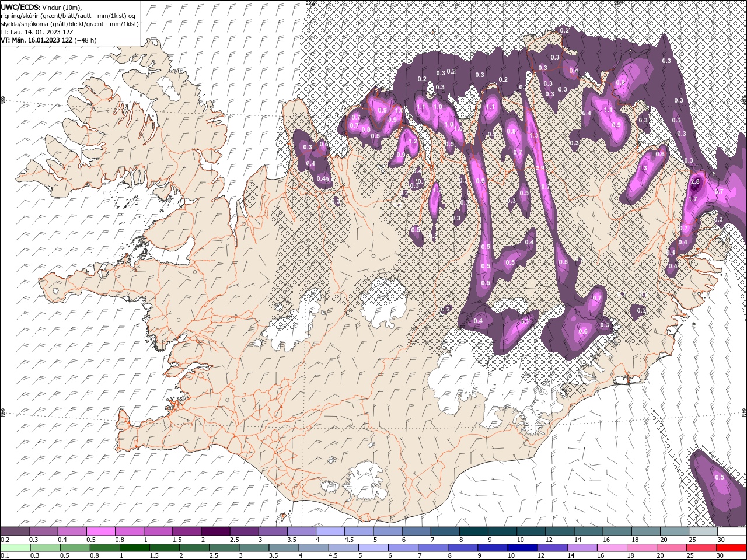Pick the 12–14 teal swatch on upper scale
Viewport: 747px width, 560px height.
(560, 531)
